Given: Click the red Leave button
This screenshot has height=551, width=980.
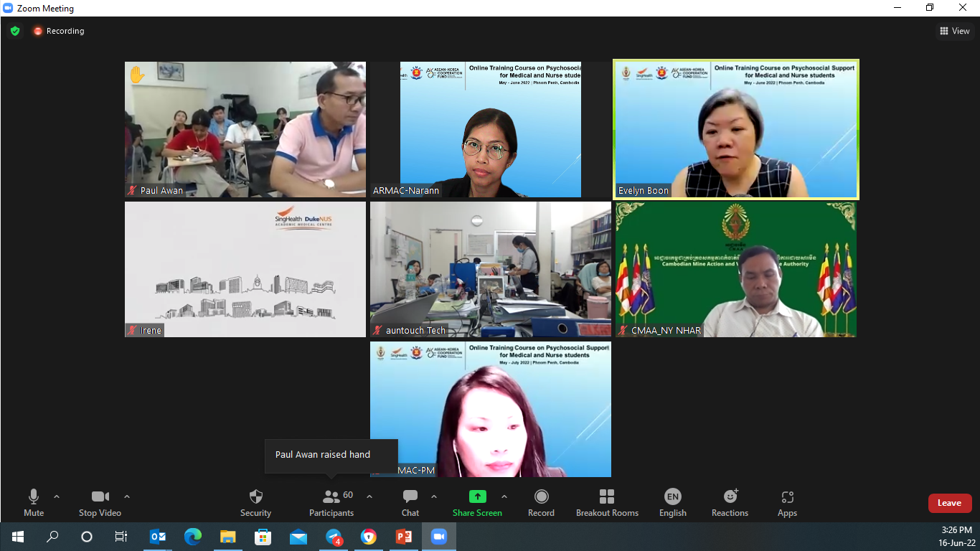Looking at the screenshot, I should (x=949, y=503).
